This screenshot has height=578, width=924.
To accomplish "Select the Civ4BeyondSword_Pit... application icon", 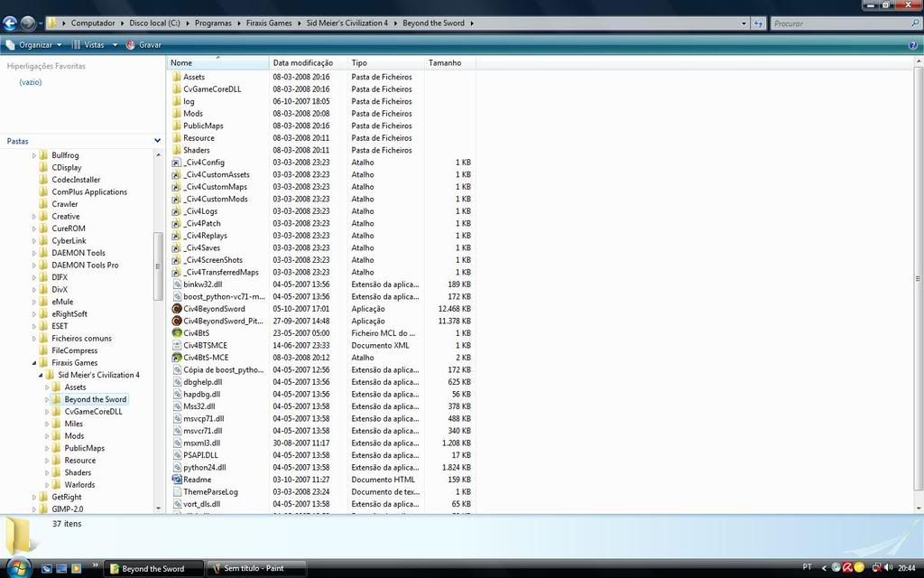I will pyautogui.click(x=176, y=321).
